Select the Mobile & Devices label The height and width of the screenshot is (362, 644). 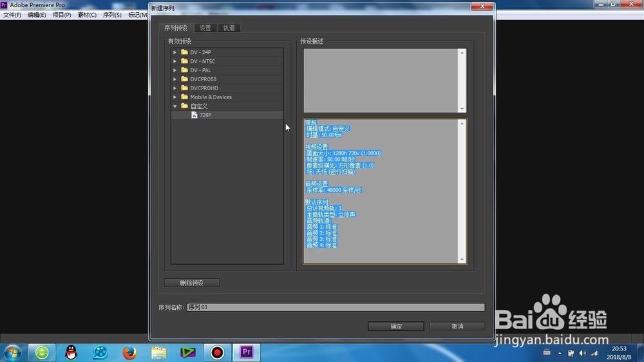click(211, 97)
